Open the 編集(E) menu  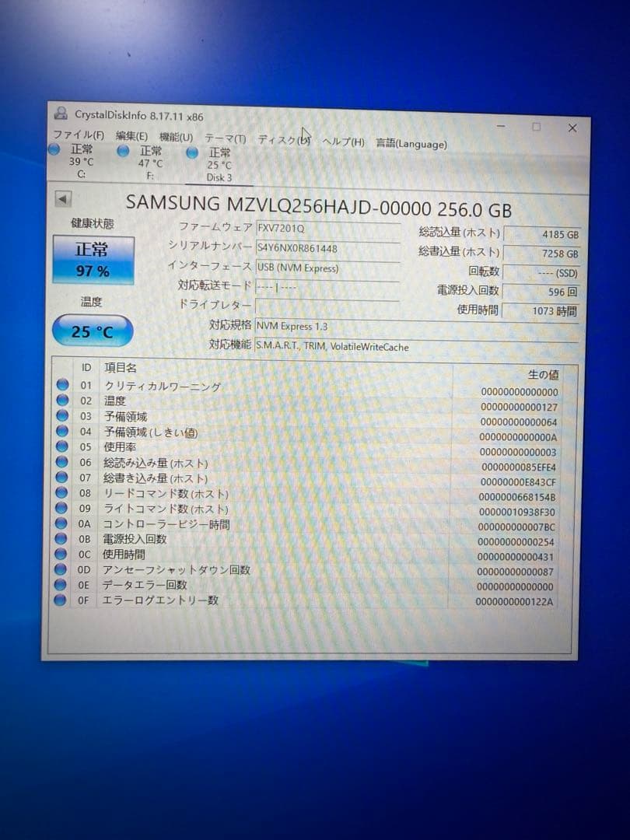(x=131, y=136)
